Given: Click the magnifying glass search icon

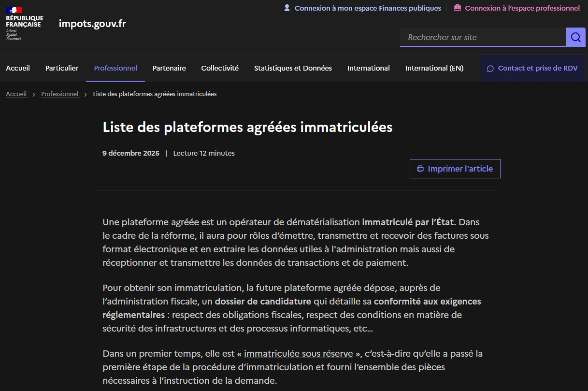Looking at the screenshot, I should pos(575,37).
